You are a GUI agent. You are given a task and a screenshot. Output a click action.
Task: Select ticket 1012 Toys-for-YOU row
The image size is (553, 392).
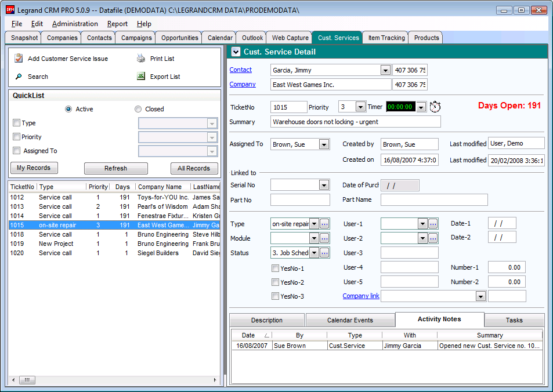coord(114,197)
